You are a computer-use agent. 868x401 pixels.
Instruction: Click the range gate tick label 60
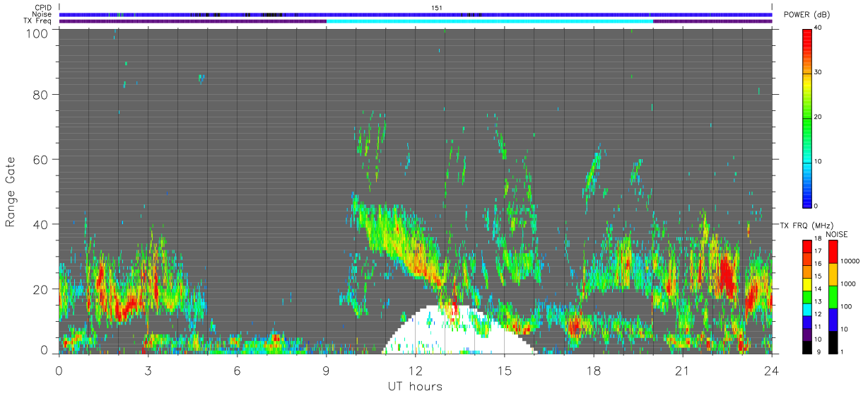click(40, 159)
